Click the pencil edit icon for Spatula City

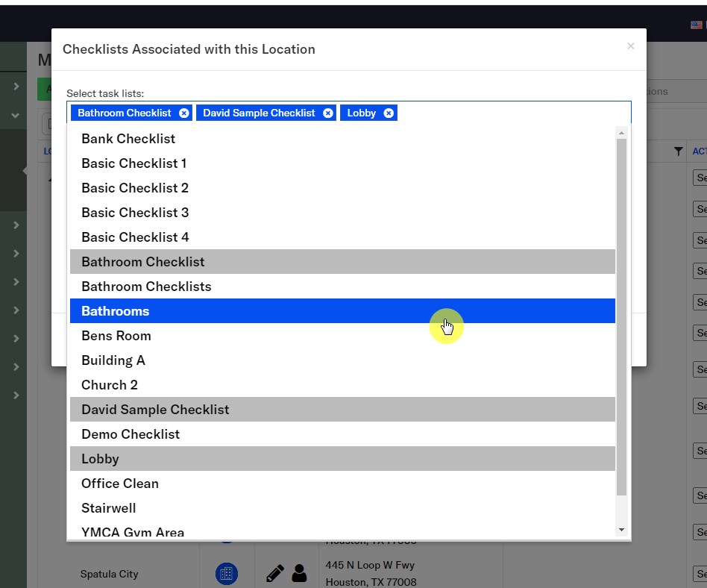274,573
